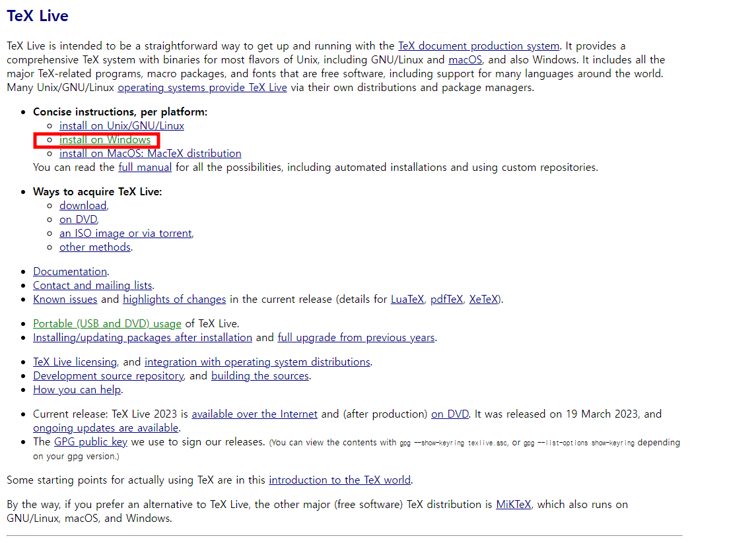The width and height of the screenshot is (756, 543).
Task: Click 'Ways to acquire TeX Live:' heading text
Action: (x=98, y=192)
